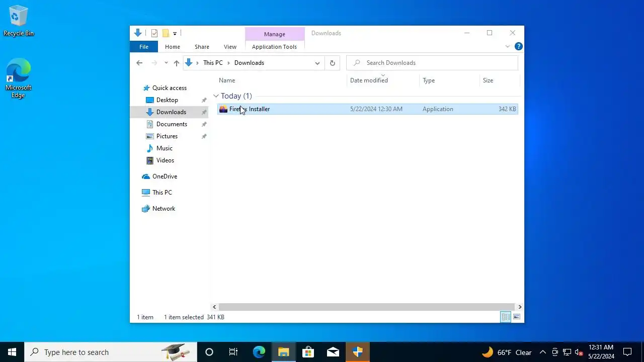The width and height of the screenshot is (644, 362).
Task: Click the Manage contextual tab header
Action: [x=275, y=34]
